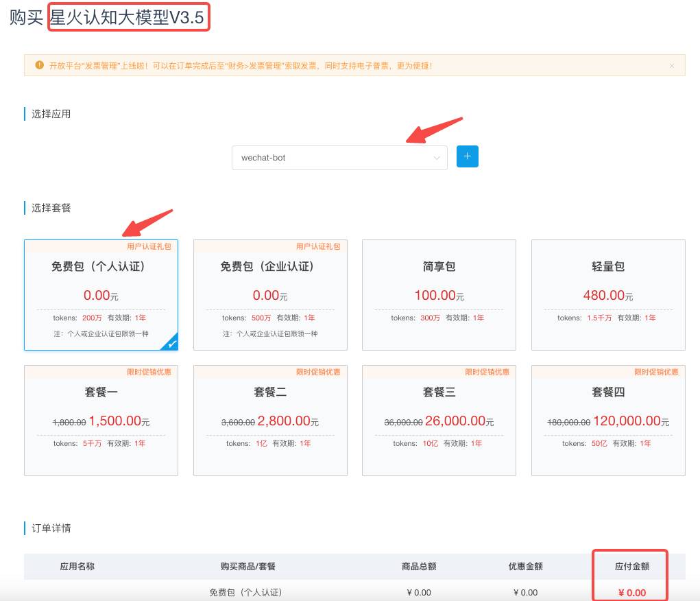Open the wechat-bot application dropdown
Image resolution: width=700 pixels, height=601 pixels.
pos(339,158)
